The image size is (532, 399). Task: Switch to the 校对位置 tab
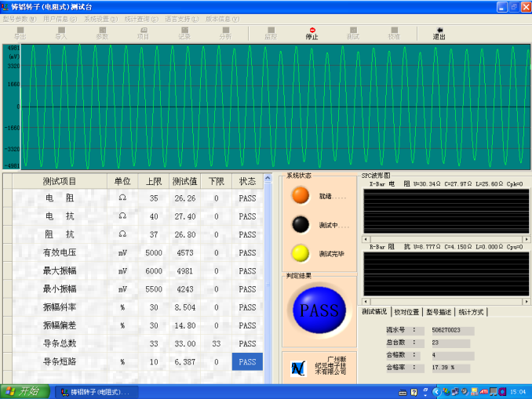[x=406, y=312]
